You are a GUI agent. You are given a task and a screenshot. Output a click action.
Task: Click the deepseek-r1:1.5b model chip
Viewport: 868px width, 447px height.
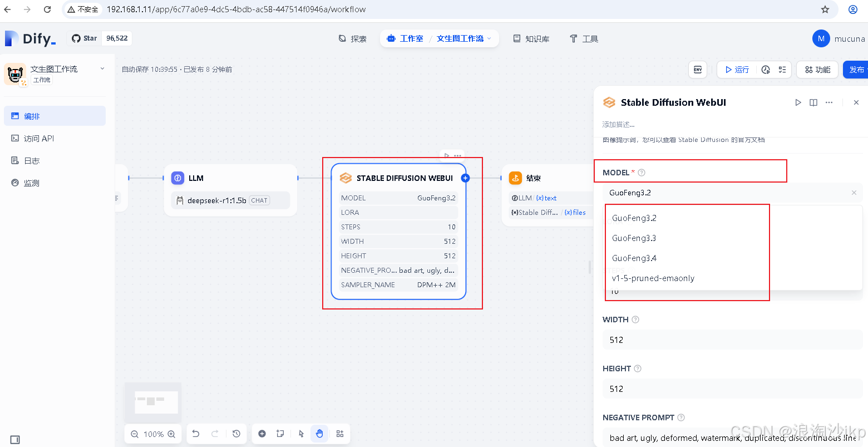click(230, 200)
